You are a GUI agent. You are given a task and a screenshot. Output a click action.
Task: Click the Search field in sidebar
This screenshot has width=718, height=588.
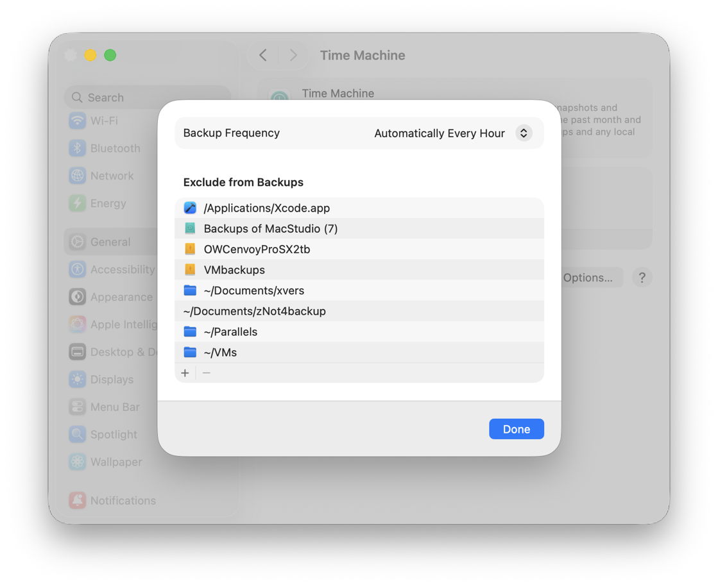(148, 97)
